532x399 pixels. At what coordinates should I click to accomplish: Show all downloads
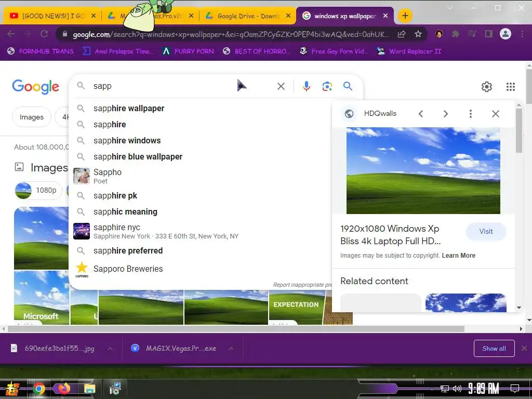494,349
